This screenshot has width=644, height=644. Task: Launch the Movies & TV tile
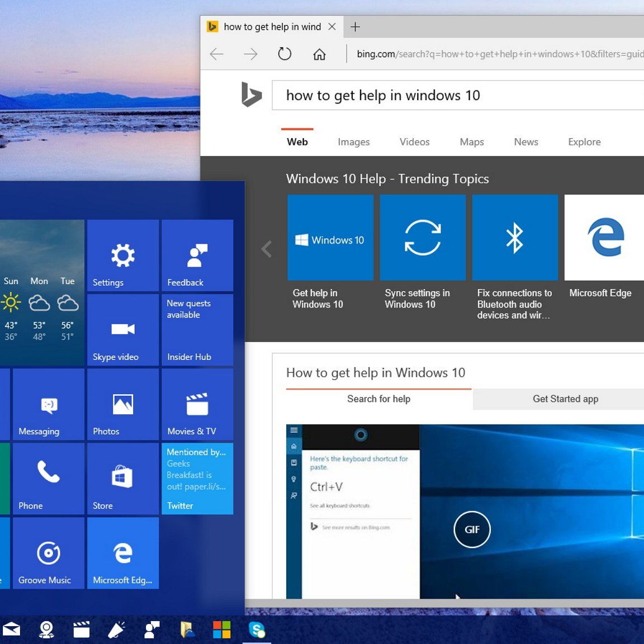click(x=197, y=404)
